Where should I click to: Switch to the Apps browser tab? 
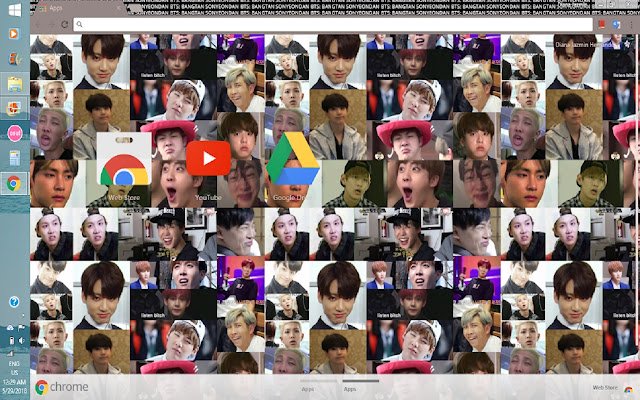pos(78,8)
